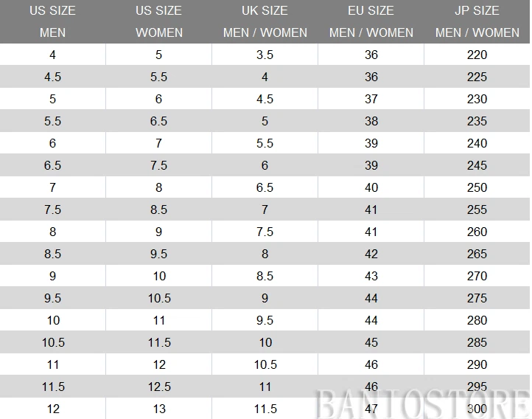Click US men size 4 cell
The height and width of the screenshot is (419, 532).
(x=52, y=55)
